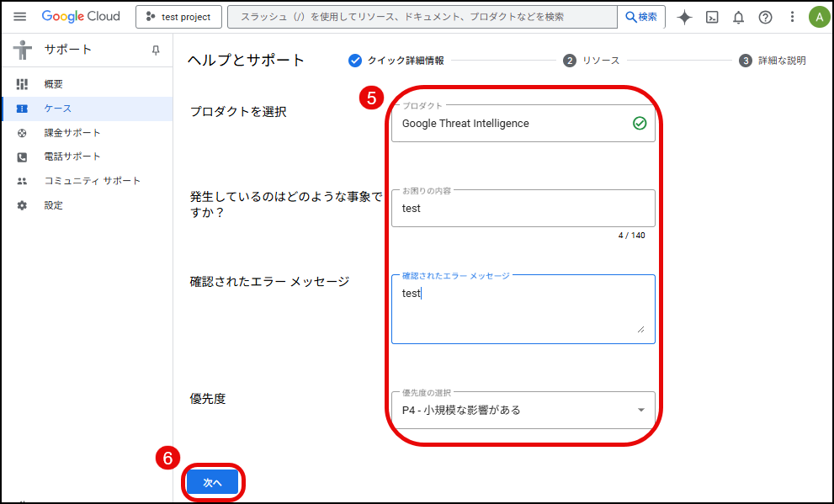Viewport: 834px width, 504px height.
Task: Open the hamburger navigation menu
Action: [20, 17]
